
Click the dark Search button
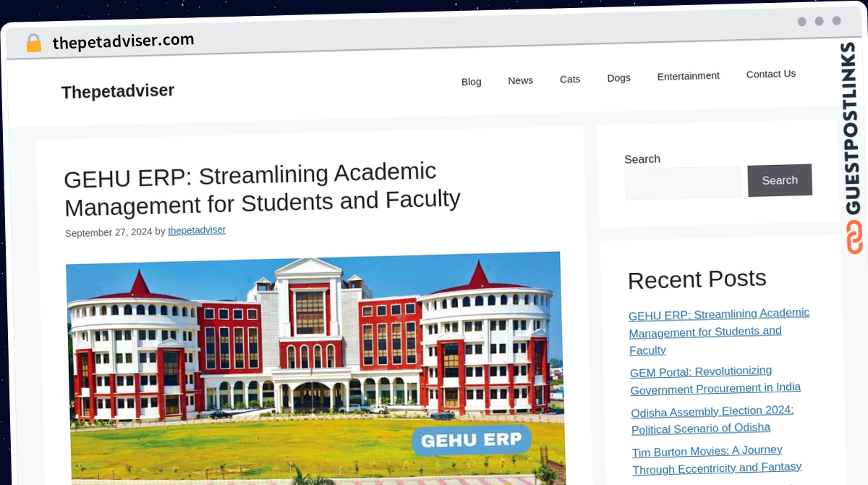point(780,180)
